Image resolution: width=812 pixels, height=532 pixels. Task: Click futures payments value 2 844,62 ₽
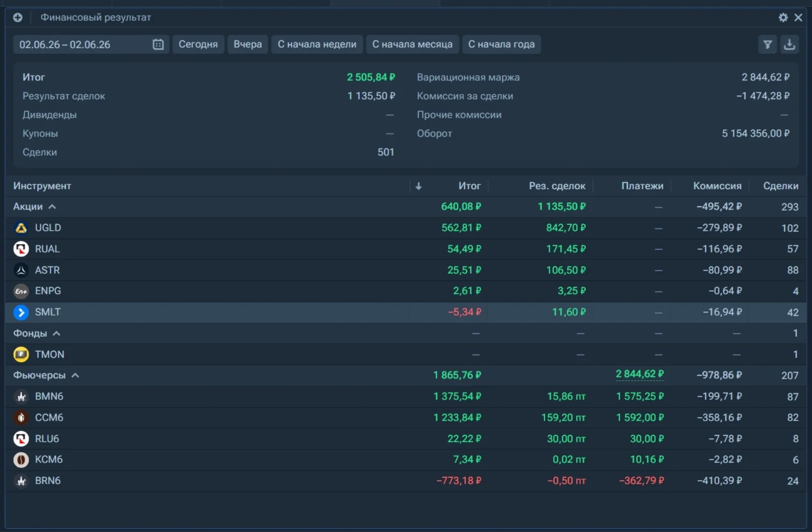point(639,374)
